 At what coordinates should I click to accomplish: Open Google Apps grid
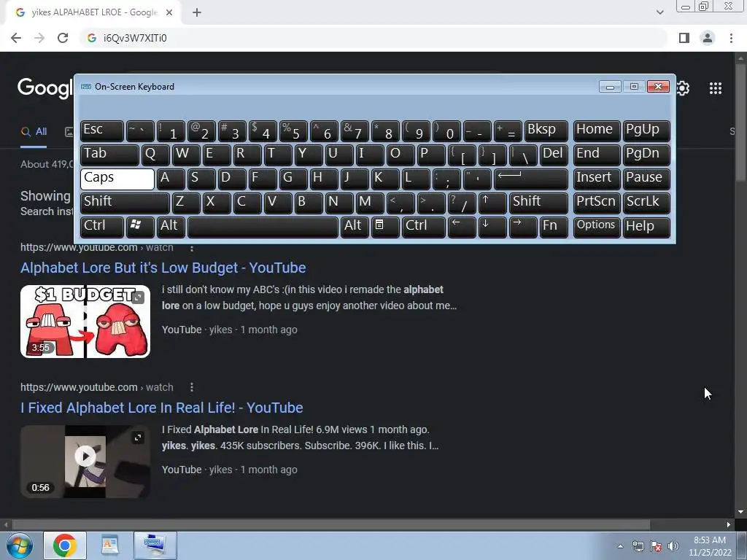716,88
